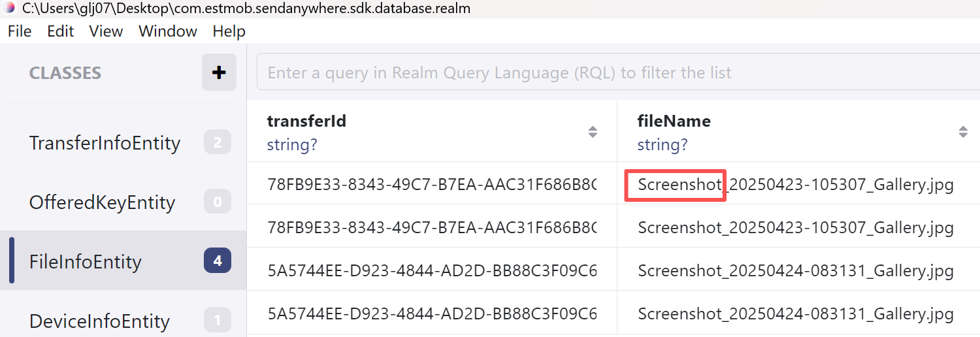Open the File menu
Viewport: 980px width, 337px height.
click(20, 31)
